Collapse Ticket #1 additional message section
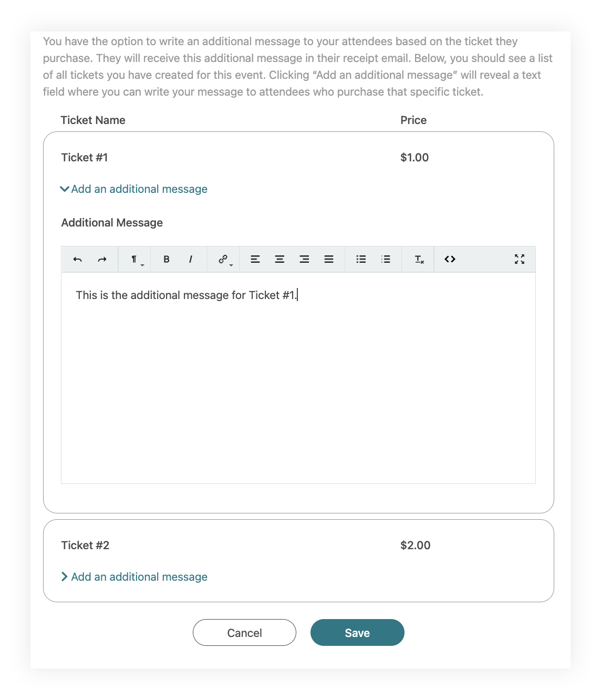The image size is (601, 700). pos(134,189)
